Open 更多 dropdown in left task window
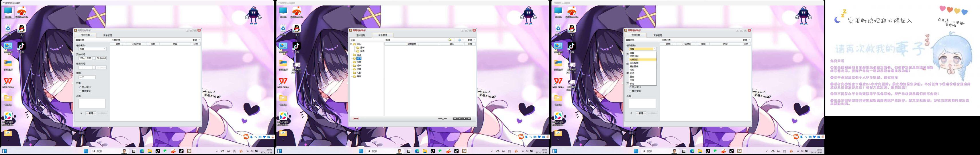980x155 pixels. click(196, 40)
